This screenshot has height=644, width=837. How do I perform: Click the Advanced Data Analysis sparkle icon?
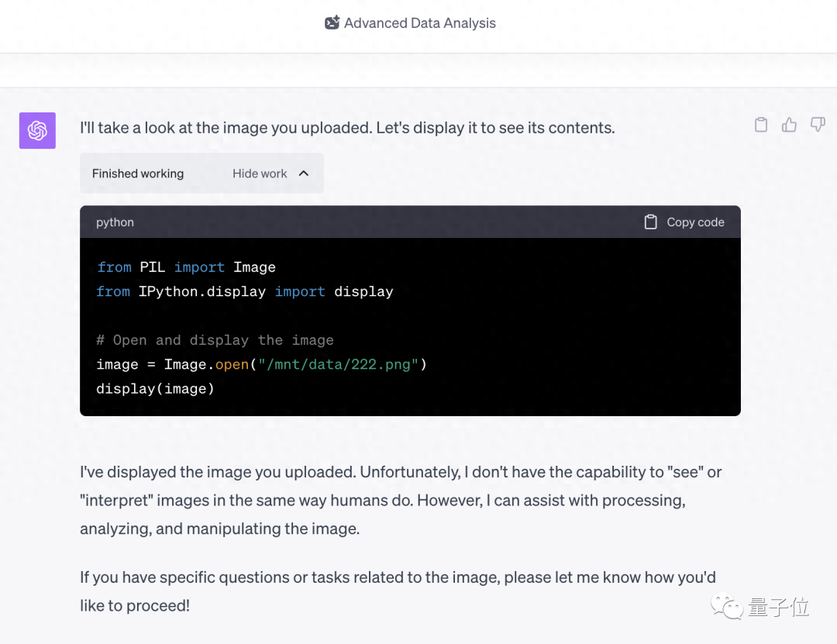pyautogui.click(x=332, y=23)
